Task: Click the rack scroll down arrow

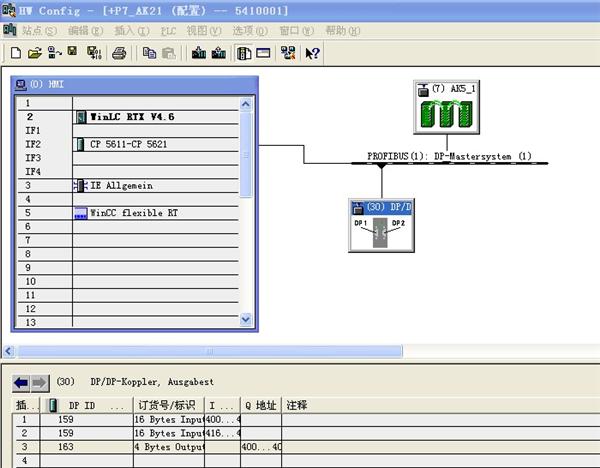Action: coord(246,319)
